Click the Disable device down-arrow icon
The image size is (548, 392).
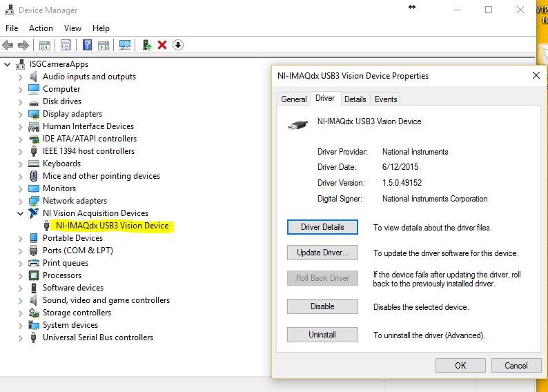[178, 45]
